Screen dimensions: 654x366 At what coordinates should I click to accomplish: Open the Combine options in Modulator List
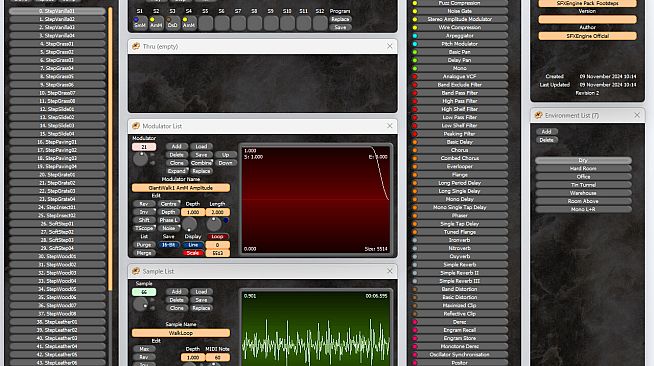point(201,163)
